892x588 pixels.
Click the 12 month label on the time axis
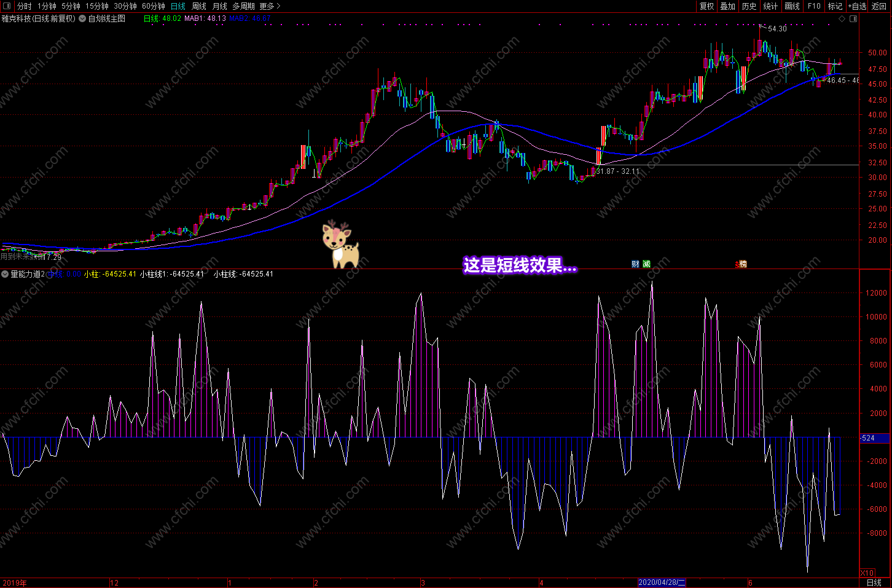tap(114, 582)
